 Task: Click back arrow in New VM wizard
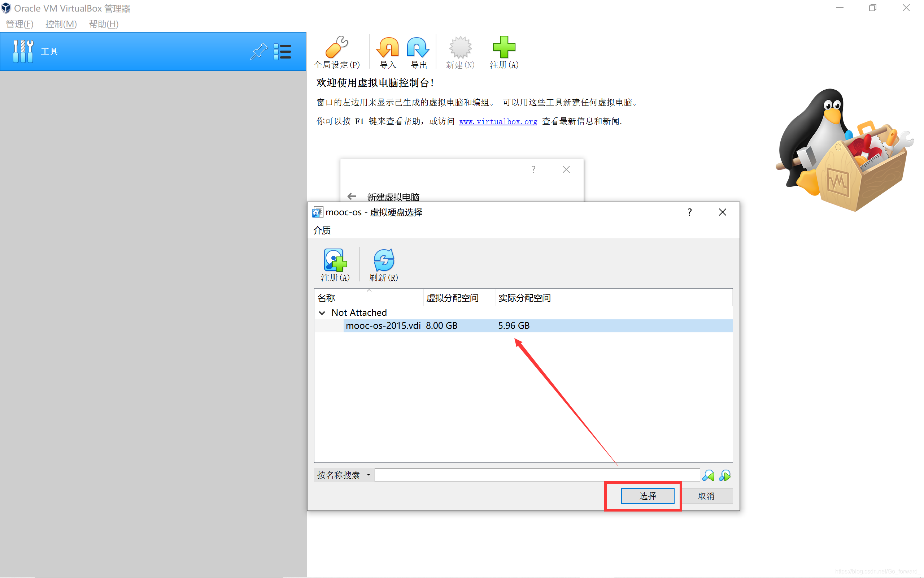[x=352, y=196]
